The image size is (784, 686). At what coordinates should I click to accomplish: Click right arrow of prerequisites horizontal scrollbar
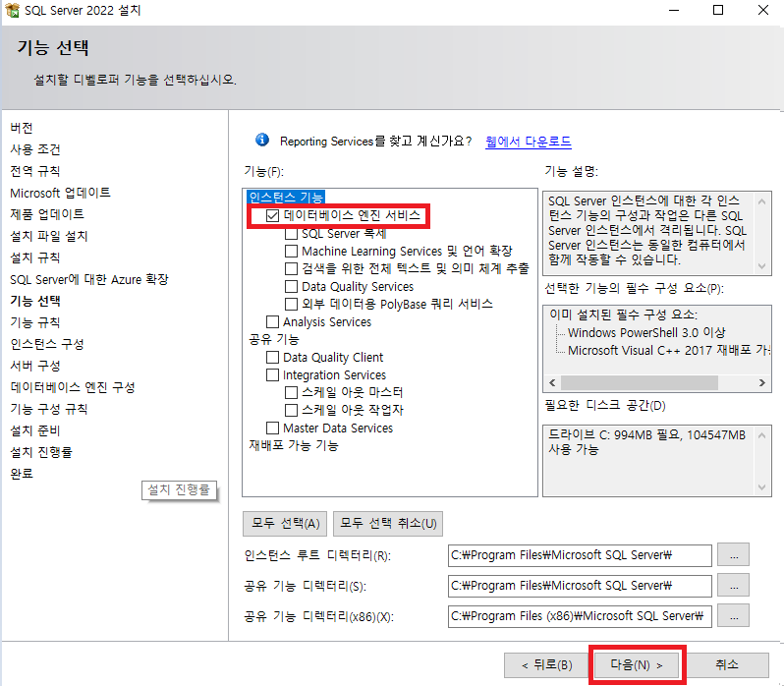coord(761,382)
